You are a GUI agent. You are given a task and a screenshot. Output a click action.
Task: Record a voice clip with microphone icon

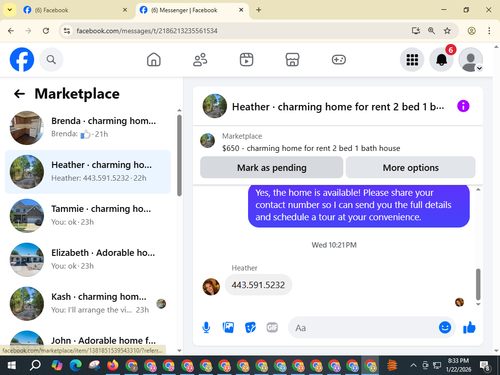pyautogui.click(x=206, y=328)
